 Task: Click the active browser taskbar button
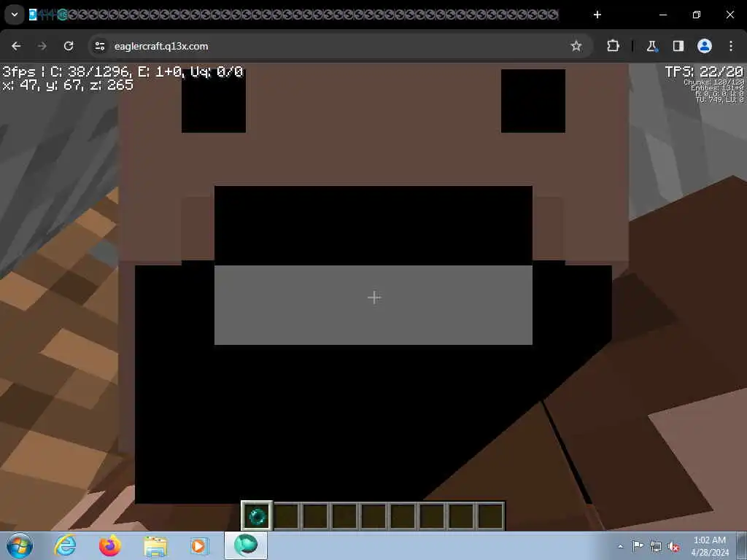pyautogui.click(x=246, y=545)
